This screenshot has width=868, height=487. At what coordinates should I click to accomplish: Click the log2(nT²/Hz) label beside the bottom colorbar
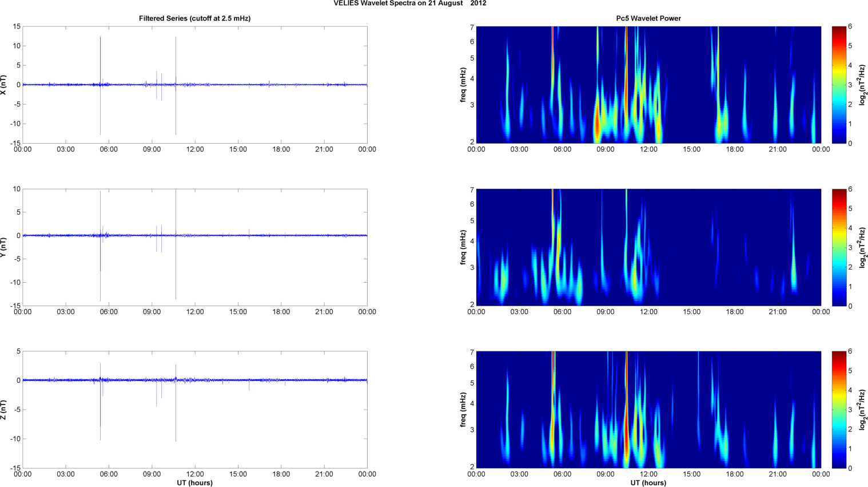tap(863, 410)
